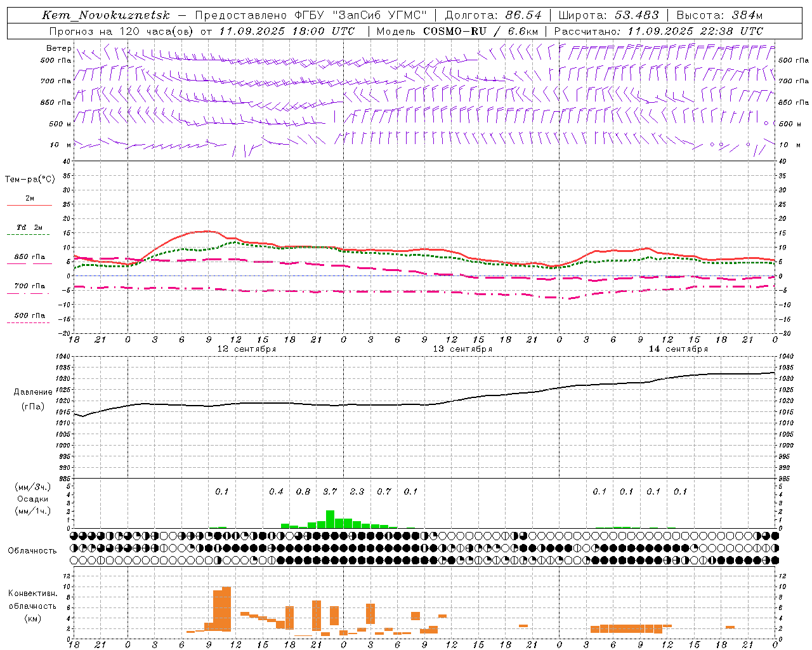The image size is (812, 650).
Task: Click the 0.7 precipitation total value
Action: pos(384,491)
